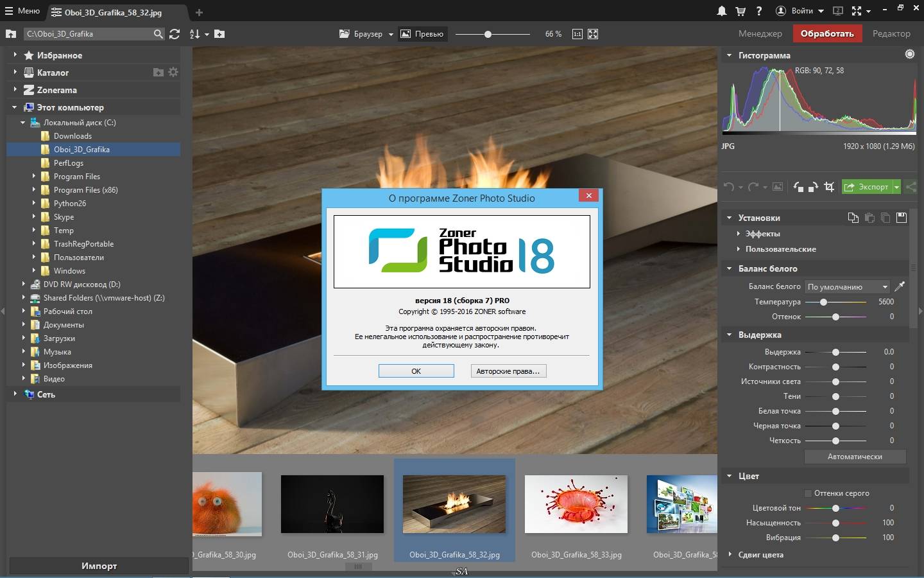Open histogram settings gear icon
The height and width of the screenshot is (578, 924).
coord(910,55)
